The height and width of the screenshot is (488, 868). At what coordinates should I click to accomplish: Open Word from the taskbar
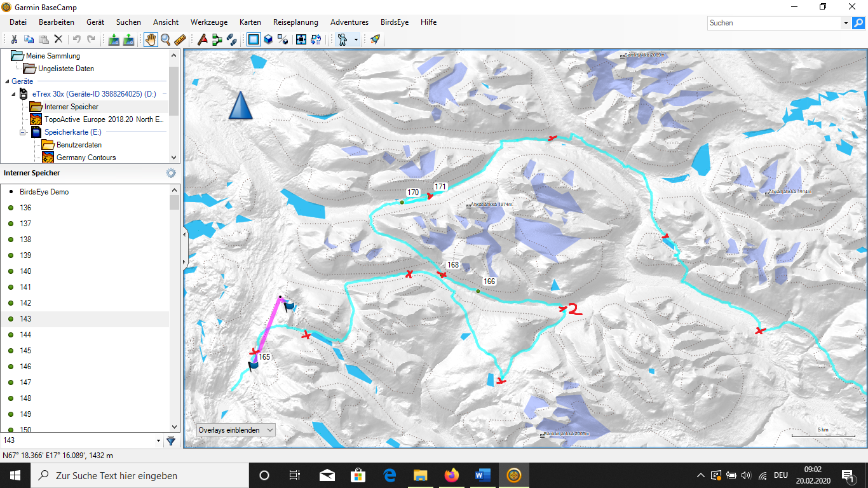(x=482, y=475)
